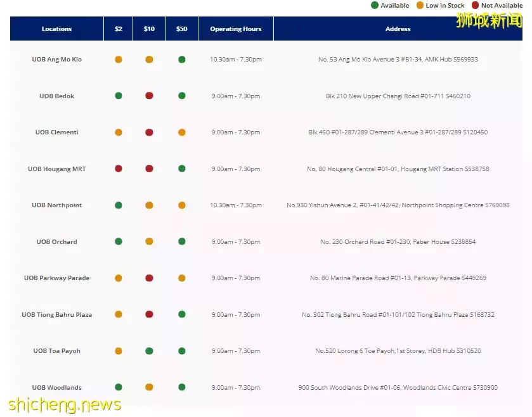The height and width of the screenshot is (417, 532).
Task: Click the $2 status dot for UOB Clementi
Action: click(x=119, y=132)
